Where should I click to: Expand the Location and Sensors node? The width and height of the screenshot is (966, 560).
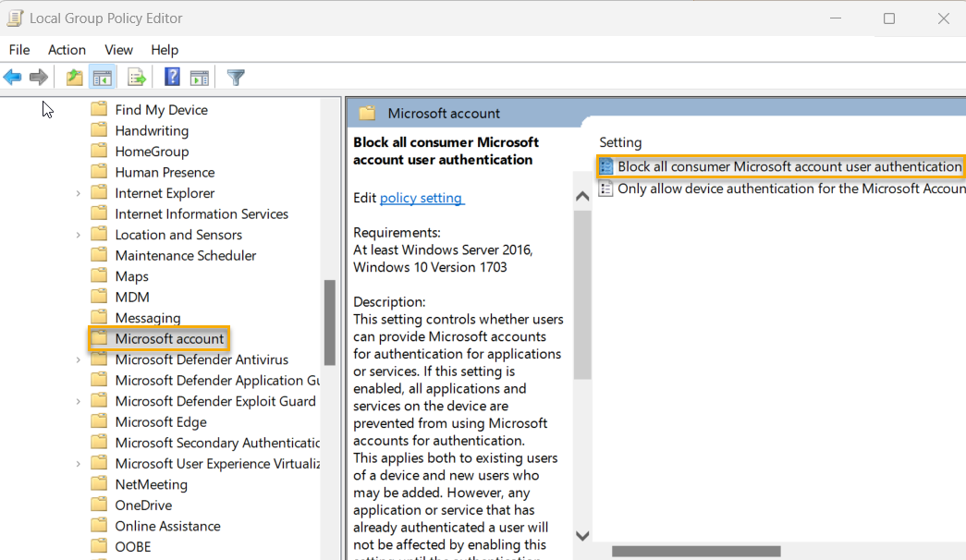[x=79, y=234]
